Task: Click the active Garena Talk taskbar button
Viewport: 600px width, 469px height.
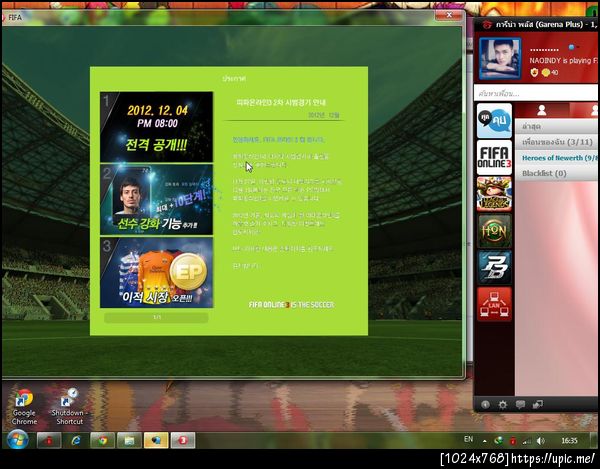Action: 156,440
